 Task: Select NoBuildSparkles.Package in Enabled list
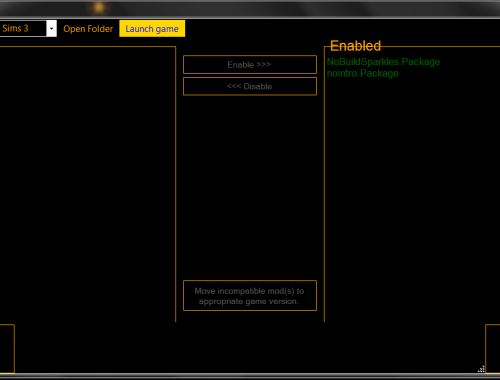(x=383, y=62)
